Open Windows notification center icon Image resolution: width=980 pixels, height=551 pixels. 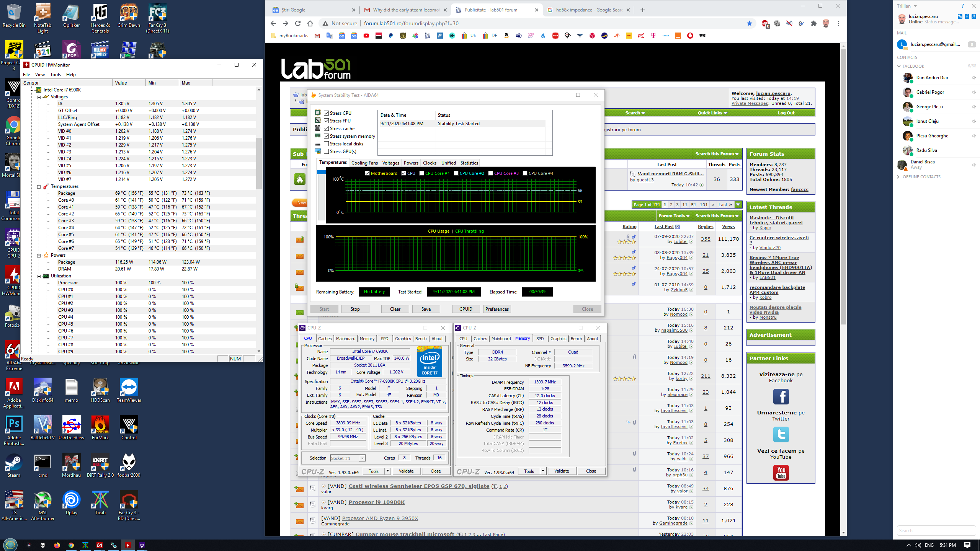tap(967, 545)
